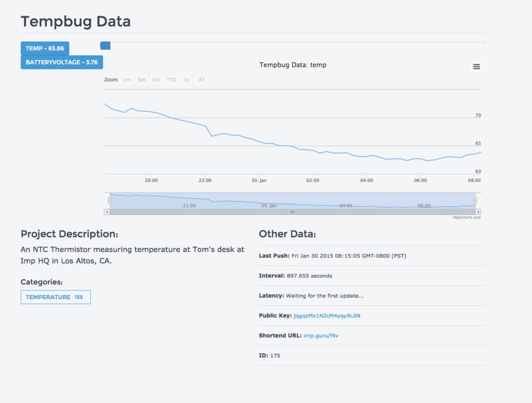This screenshot has width=532, height=403.
Task: Click the blue progress bar indicator
Action: click(x=105, y=46)
